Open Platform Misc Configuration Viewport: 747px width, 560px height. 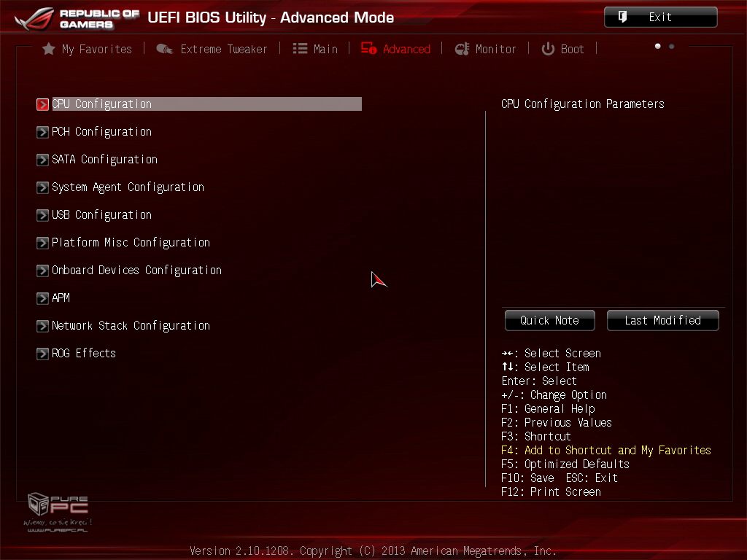click(123, 242)
